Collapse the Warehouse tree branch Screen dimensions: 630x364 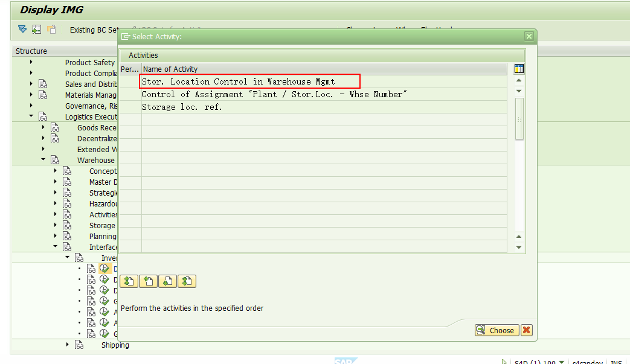(42, 160)
